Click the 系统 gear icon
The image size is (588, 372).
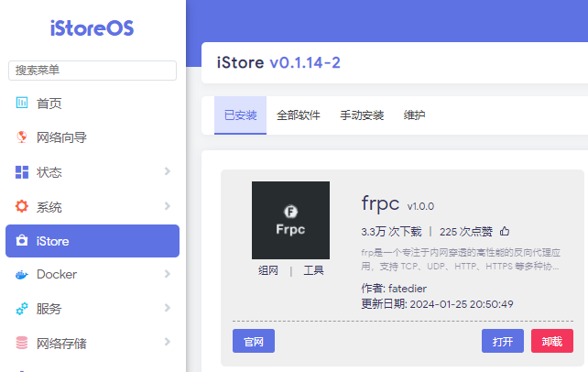22,206
